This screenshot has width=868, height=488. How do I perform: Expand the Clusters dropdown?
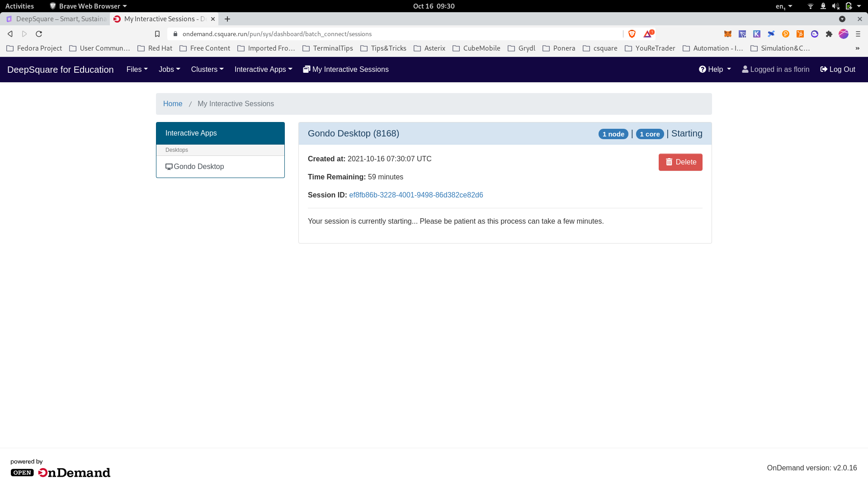[207, 70]
